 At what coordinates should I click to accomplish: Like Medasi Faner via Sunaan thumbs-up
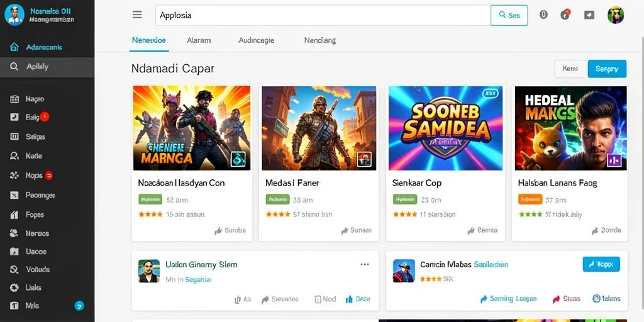[345, 231]
